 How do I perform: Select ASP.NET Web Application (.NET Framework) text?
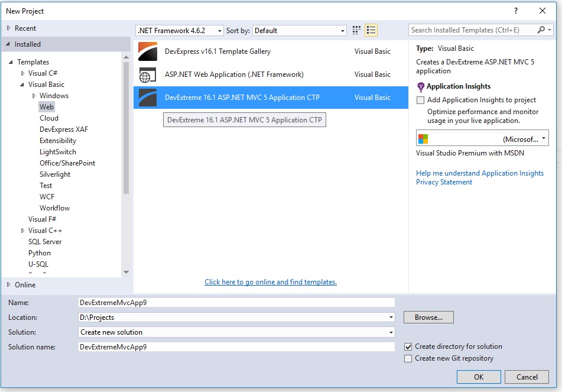[234, 74]
